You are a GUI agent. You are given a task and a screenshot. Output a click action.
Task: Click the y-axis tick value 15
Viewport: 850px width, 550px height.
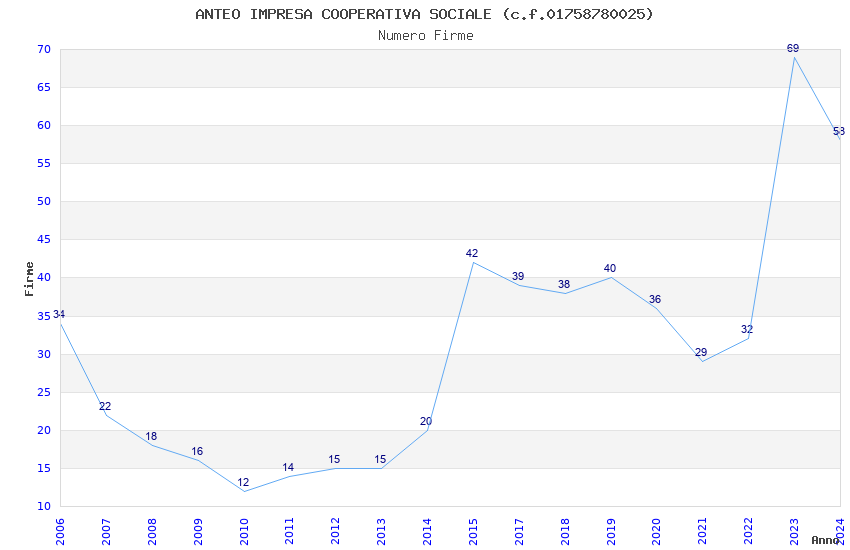44,468
